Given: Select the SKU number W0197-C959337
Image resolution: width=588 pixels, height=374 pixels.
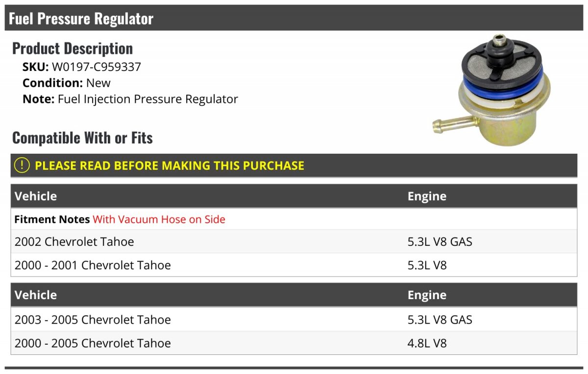Looking at the screenshot, I should tap(96, 67).
